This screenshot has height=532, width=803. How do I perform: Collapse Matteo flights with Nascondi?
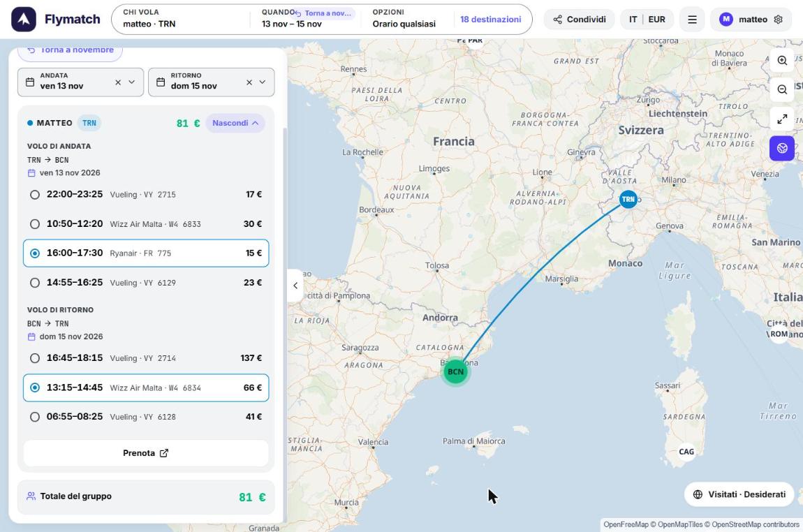[x=235, y=123]
